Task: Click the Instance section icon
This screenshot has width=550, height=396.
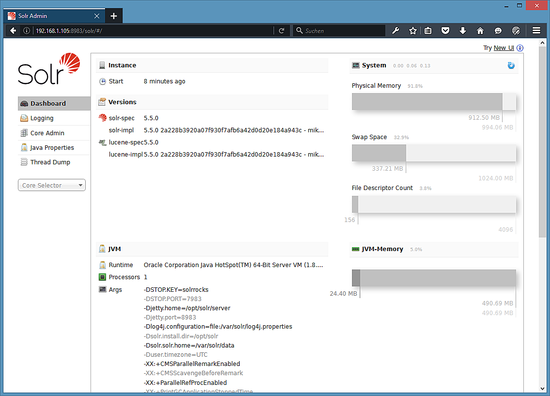Action: pyautogui.click(x=102, y=65)
